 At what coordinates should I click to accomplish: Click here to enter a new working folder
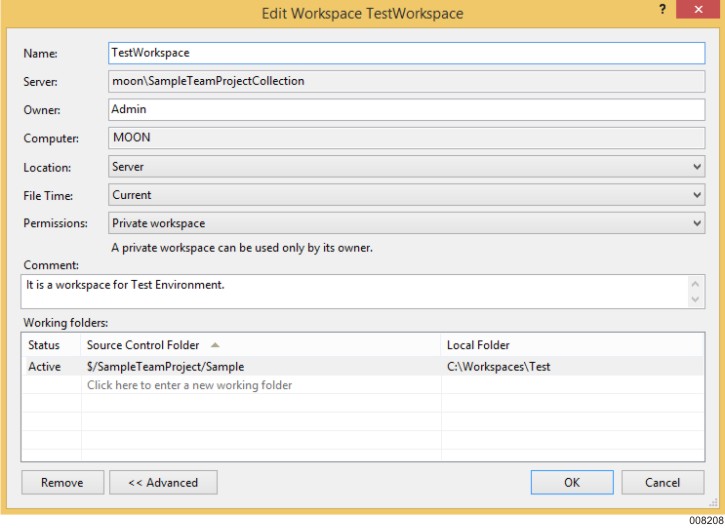tap(190, 385)
